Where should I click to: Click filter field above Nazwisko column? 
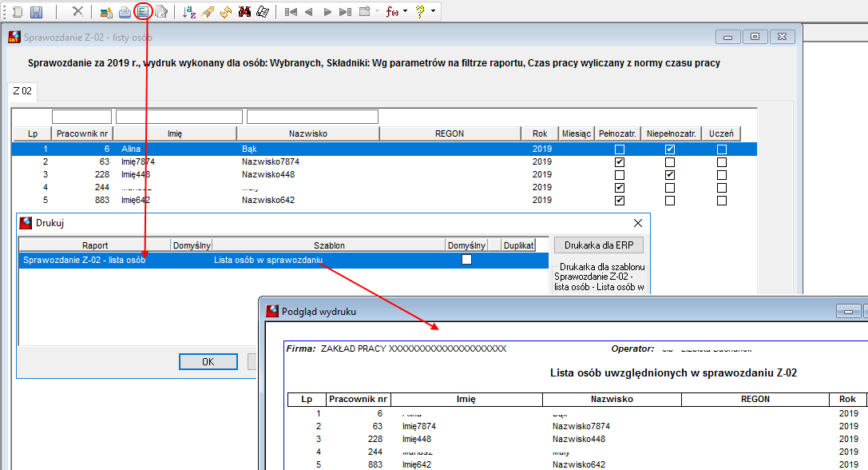(x=313, y=117)
